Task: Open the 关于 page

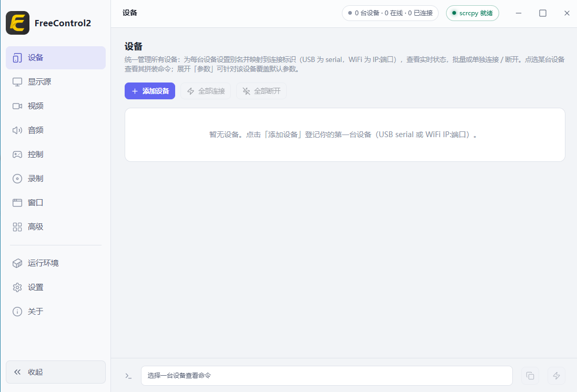Action: pyautogui.click(x=56, y=312)
